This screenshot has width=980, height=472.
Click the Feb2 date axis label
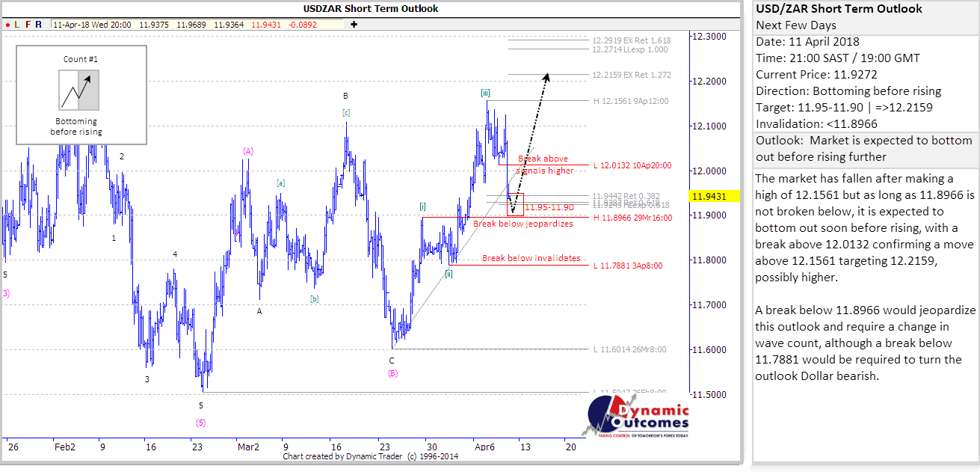pyautogui.click(x=65, y=447)
